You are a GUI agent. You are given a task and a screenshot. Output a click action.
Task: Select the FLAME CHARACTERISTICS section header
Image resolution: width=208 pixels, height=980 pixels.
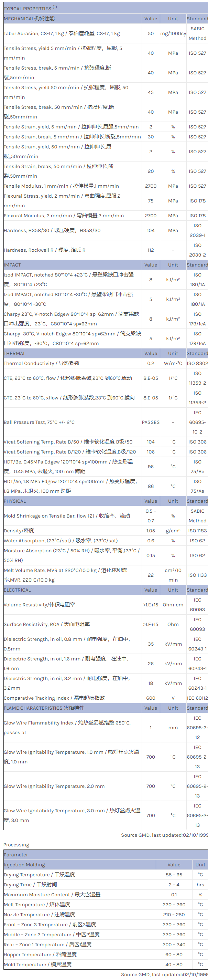click(44, 708)
